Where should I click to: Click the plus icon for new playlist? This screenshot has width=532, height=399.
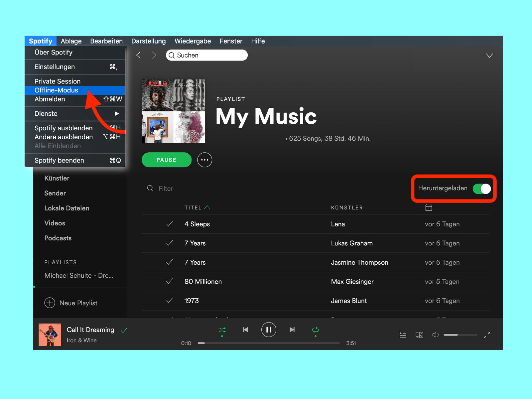pos(50,303)
